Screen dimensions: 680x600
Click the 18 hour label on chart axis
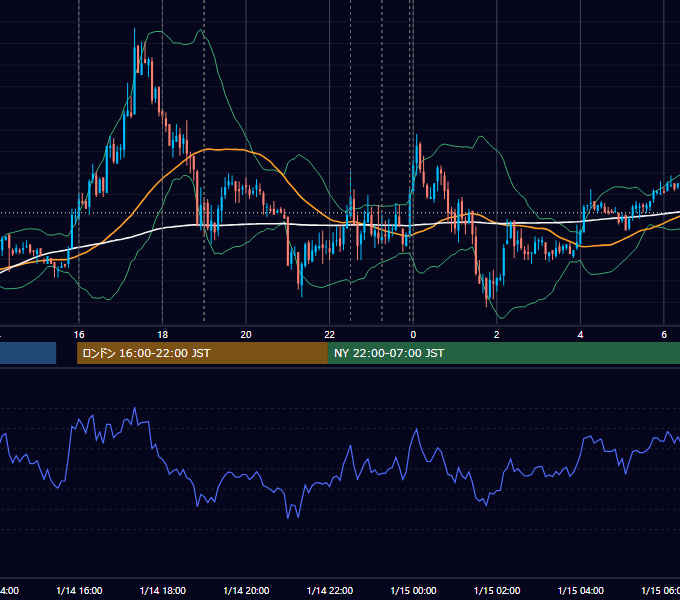(x=162, y=334)
